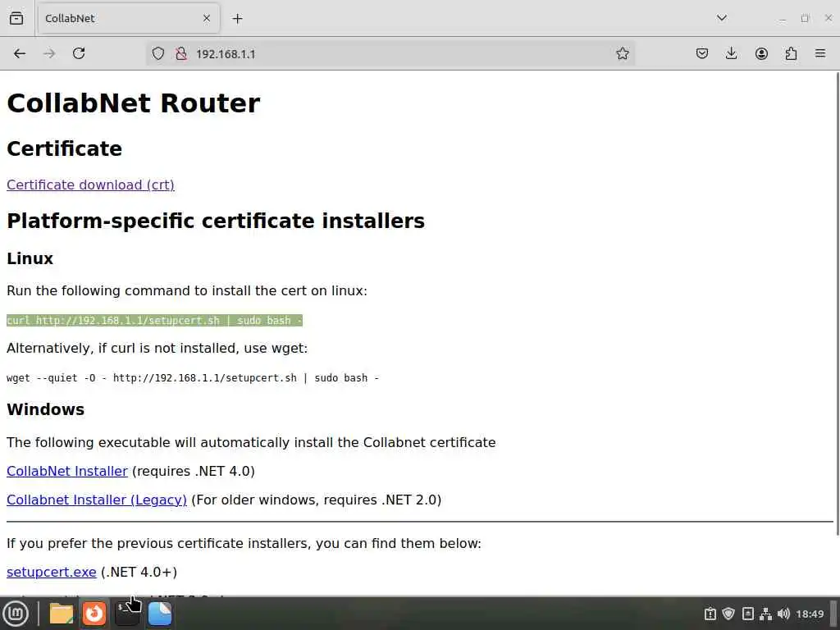Click the CollabNet Router heading
840x630 pixels.
(133, 103)
